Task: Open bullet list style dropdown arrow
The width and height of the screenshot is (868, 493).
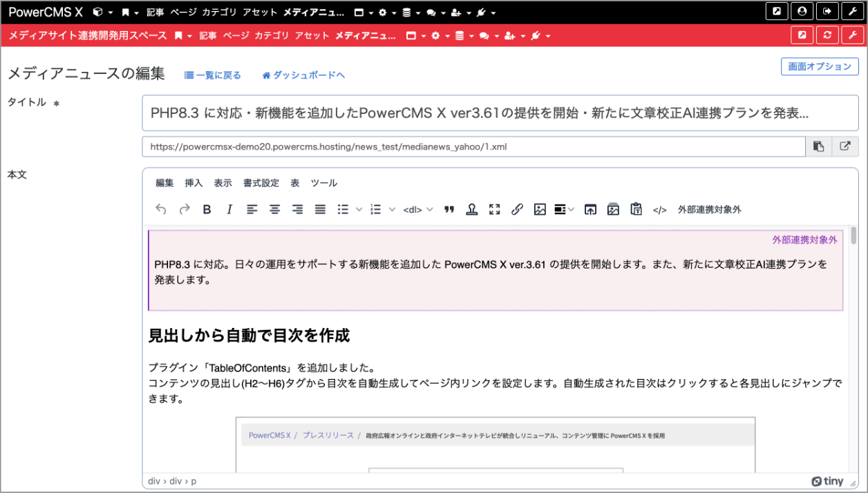Action: (x=359, y=209)
